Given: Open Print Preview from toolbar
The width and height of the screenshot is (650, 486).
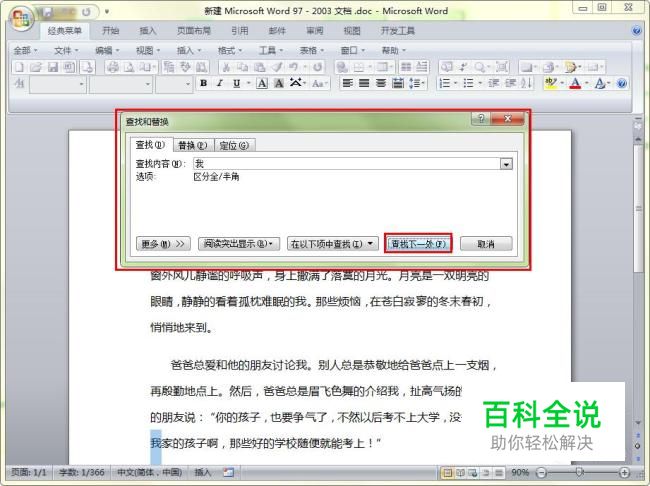Looking at the screenshot, I should point(129,67).
